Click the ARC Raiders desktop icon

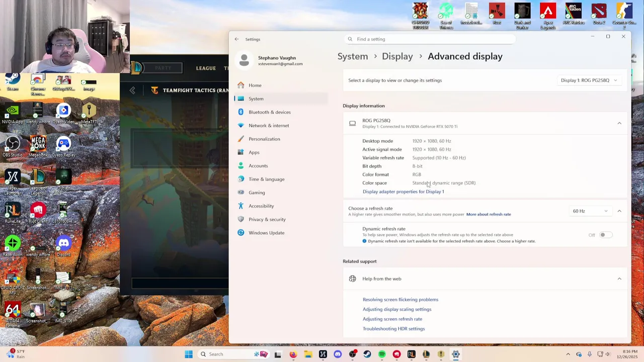[574, 14]
